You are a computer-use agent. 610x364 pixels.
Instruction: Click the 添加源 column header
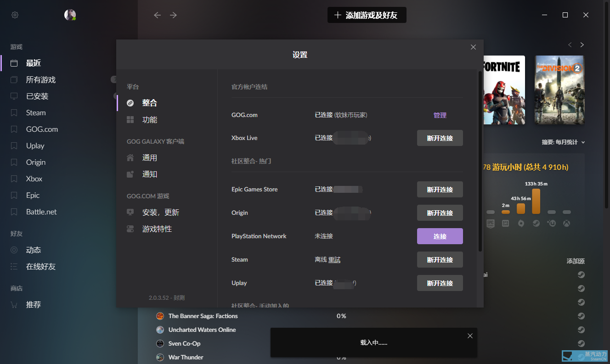pyautogui.click(x=576, y=261)
